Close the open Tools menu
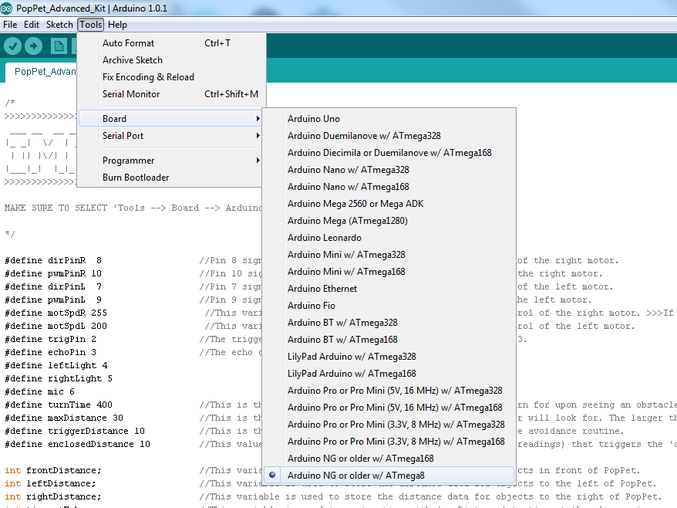Viewport: 677px width, 508px height. [91, 25]
